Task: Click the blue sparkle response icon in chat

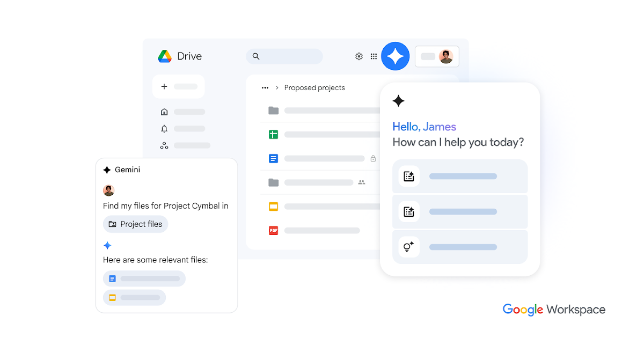Action: tap(107, 246)
